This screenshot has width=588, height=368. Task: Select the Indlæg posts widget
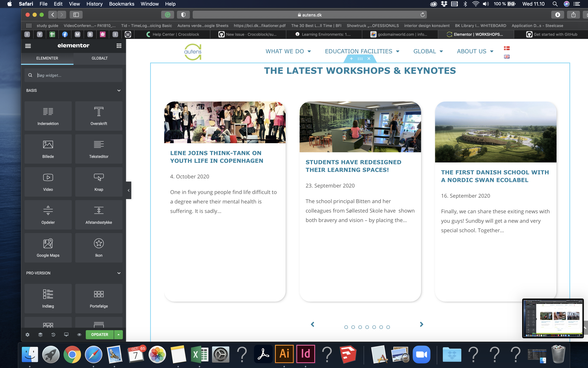(48, 299)
